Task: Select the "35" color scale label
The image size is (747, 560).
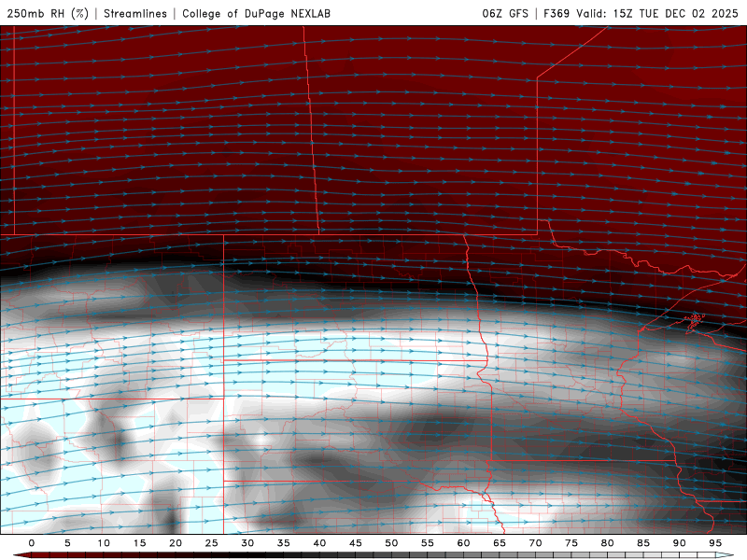Action: tap(284, 543)
